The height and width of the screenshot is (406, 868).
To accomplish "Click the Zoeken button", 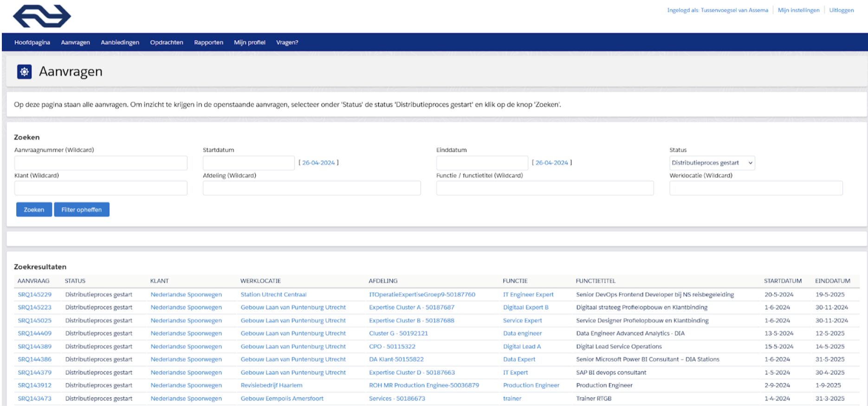I will [34, 210].
